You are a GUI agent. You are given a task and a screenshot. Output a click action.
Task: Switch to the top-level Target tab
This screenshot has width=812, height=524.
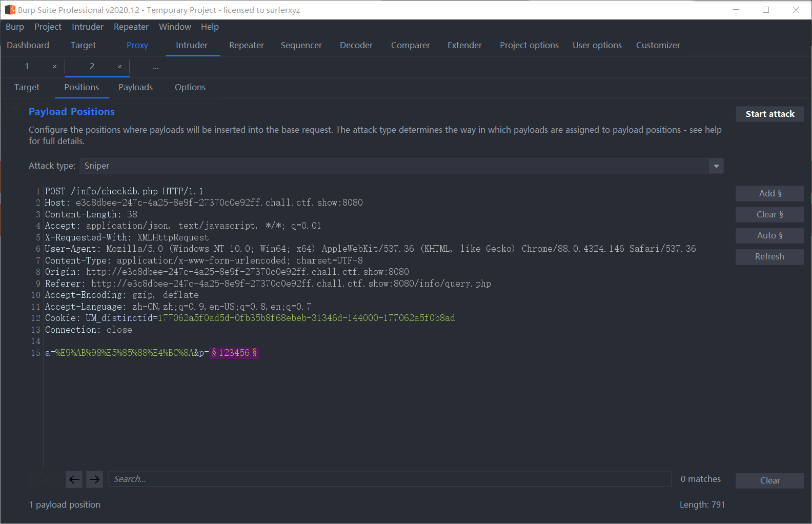click(x=83, y=45)
